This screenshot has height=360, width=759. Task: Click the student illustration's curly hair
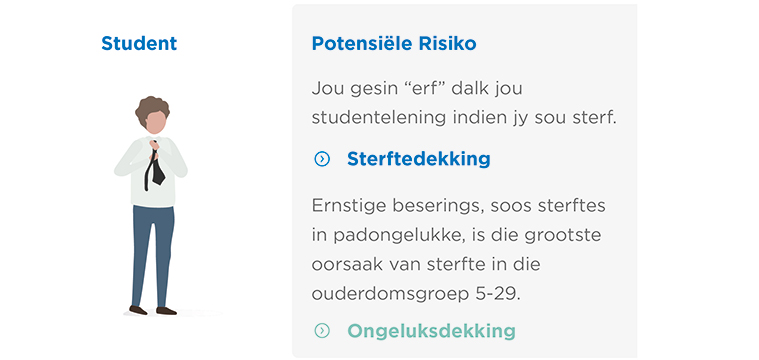click(152, 109)
